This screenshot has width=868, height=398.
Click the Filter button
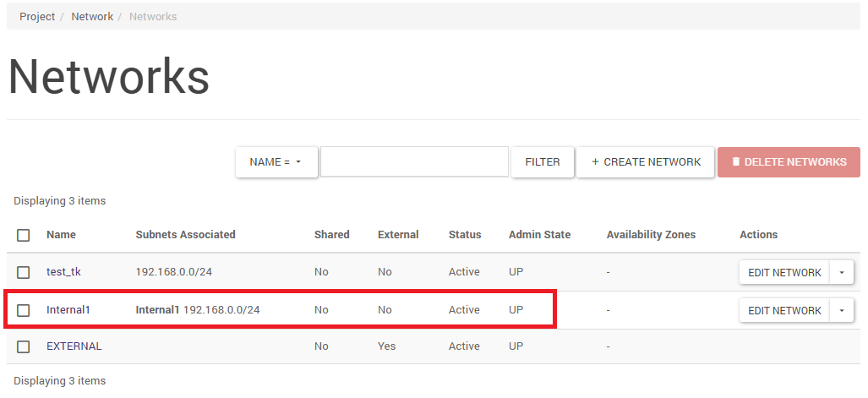tap(542, 162)
